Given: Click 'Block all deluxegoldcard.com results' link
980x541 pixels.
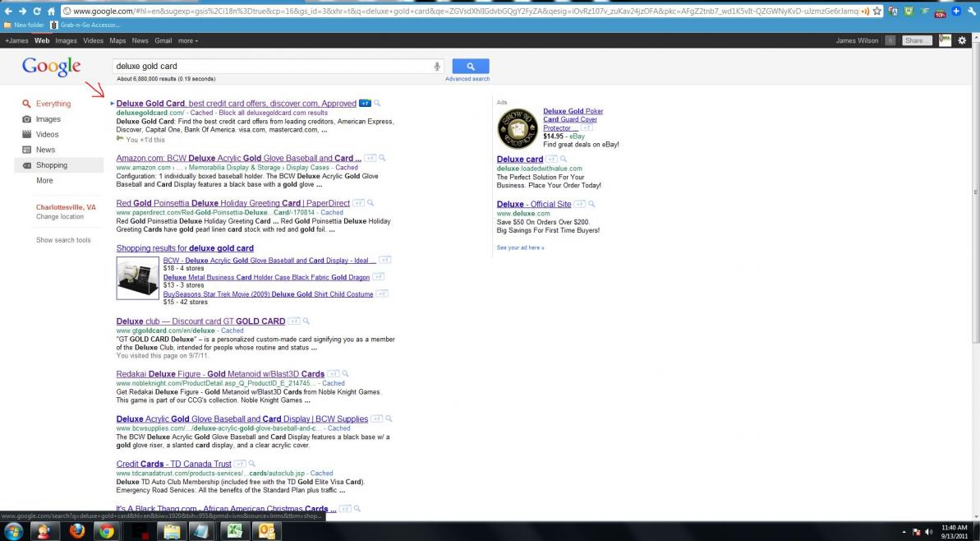Looking at the screenshot, I should coord(273,113).
